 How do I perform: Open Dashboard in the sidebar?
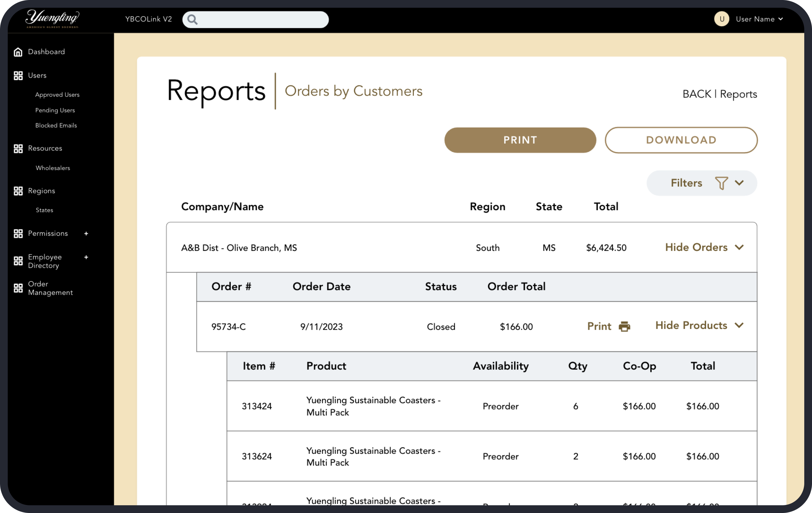tap(46, 52)
